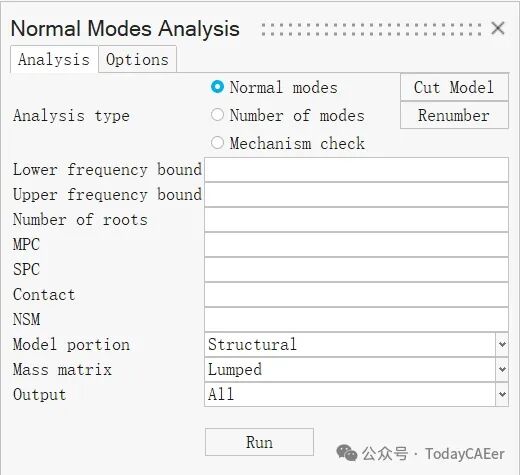The image size is (520, 475).
Task: Select the Contact input field
Action: click(356, 295)
